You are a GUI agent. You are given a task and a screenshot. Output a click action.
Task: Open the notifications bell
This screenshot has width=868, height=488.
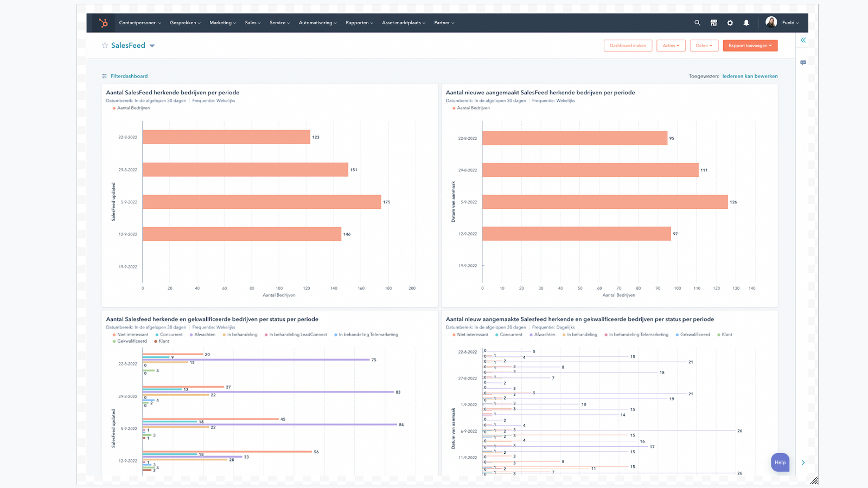(x=746, y=23)
